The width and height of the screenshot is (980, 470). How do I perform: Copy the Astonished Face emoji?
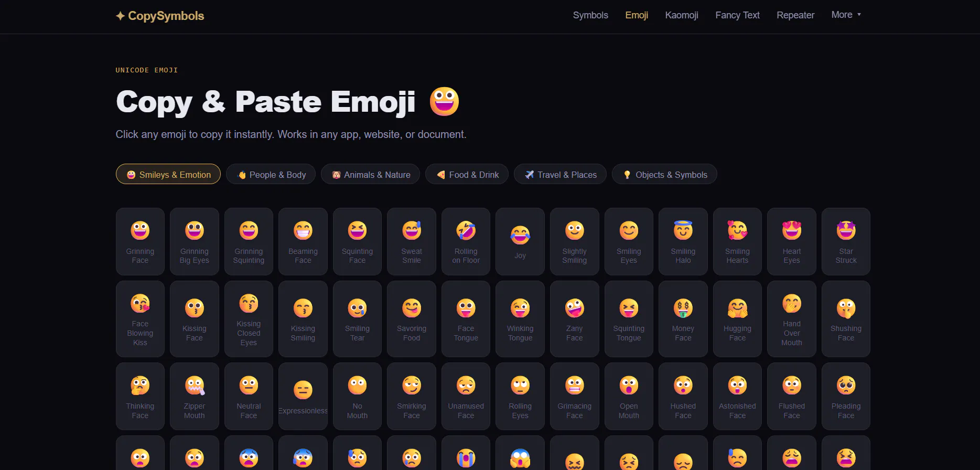737,396
